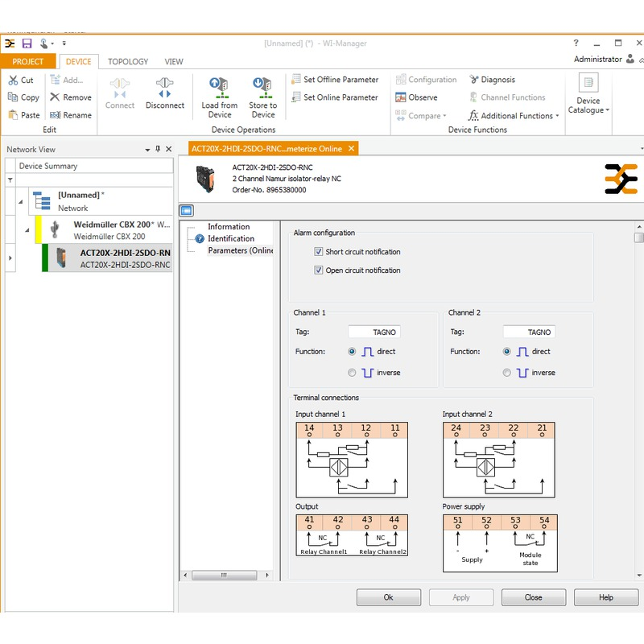Close the Parameterize Online tab

pos(351,148)
